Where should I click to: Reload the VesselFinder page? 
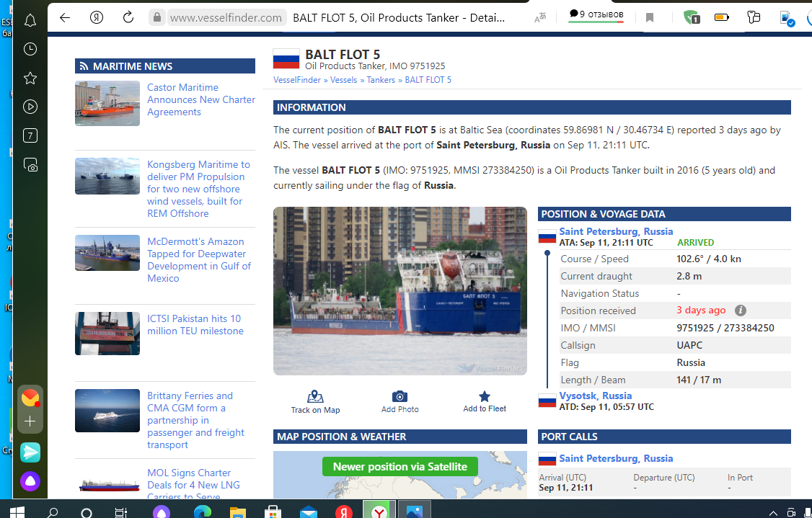(128, 17)
